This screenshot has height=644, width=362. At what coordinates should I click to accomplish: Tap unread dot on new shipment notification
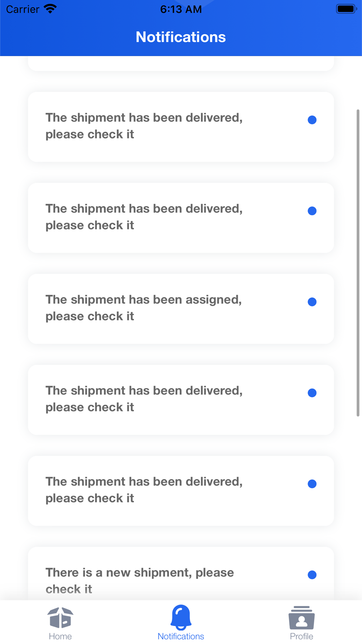pyautogui.click(x=312, y=575)
